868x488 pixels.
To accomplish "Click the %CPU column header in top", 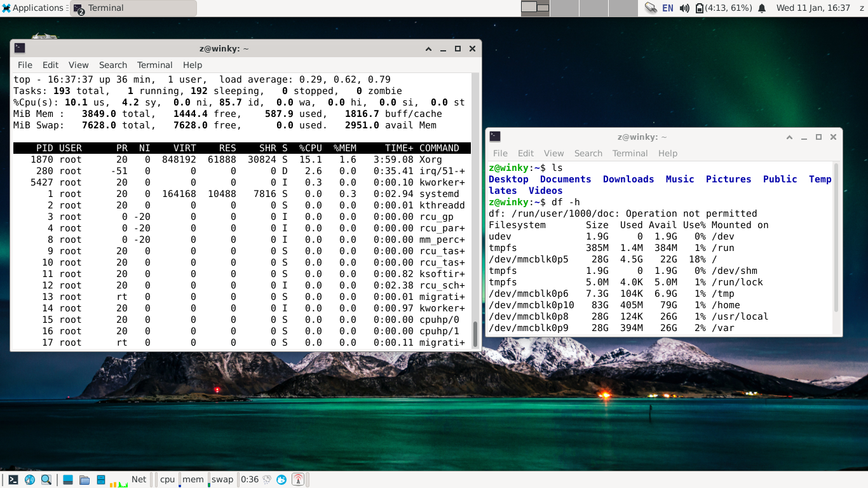I will click(311, 148).
